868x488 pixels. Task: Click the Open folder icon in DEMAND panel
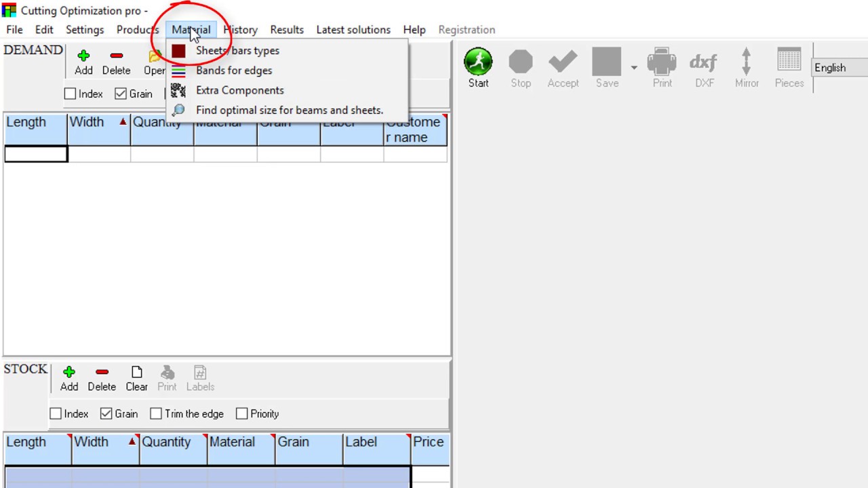pyautogui.click(x=155, y=56)
